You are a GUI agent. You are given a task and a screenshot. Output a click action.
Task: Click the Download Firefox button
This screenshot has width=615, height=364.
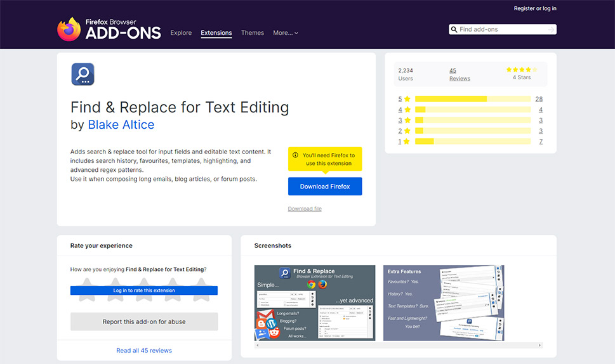(x=325, y=186)
